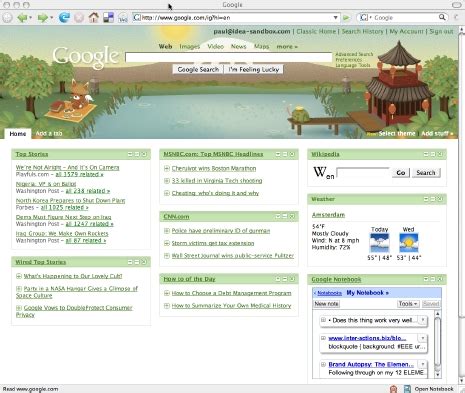Click the Wikipedia search input field
Screen dimensions: 465x393
click(363, 173)
